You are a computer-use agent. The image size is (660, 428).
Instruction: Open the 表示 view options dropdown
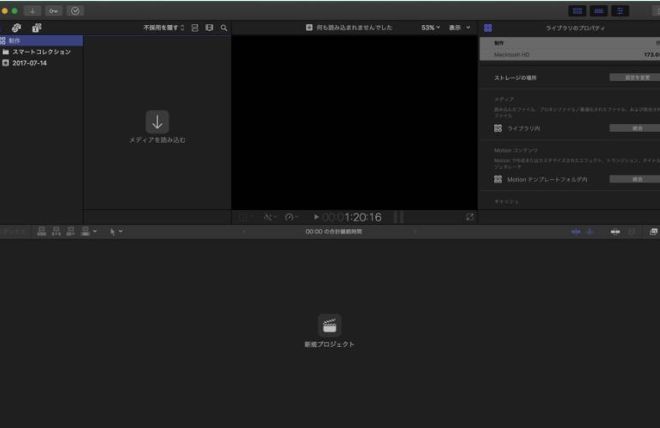pyautogui.click(x=458, y=28)
